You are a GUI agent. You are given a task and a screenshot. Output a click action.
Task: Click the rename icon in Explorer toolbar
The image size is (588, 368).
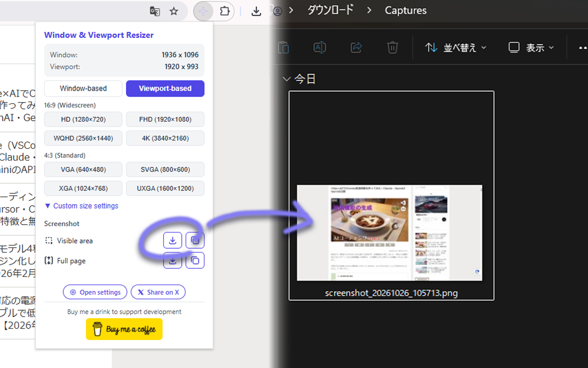tap(319, 48)
